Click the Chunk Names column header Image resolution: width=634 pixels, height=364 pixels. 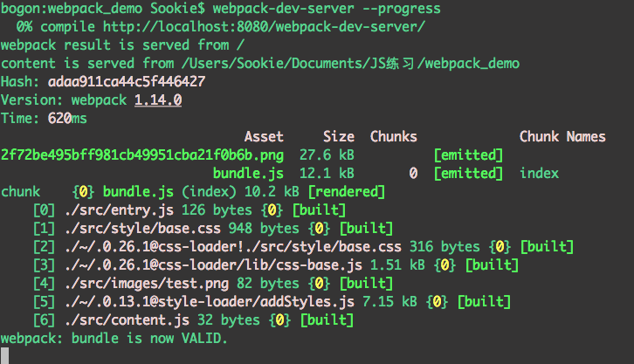tap(562, 136)
